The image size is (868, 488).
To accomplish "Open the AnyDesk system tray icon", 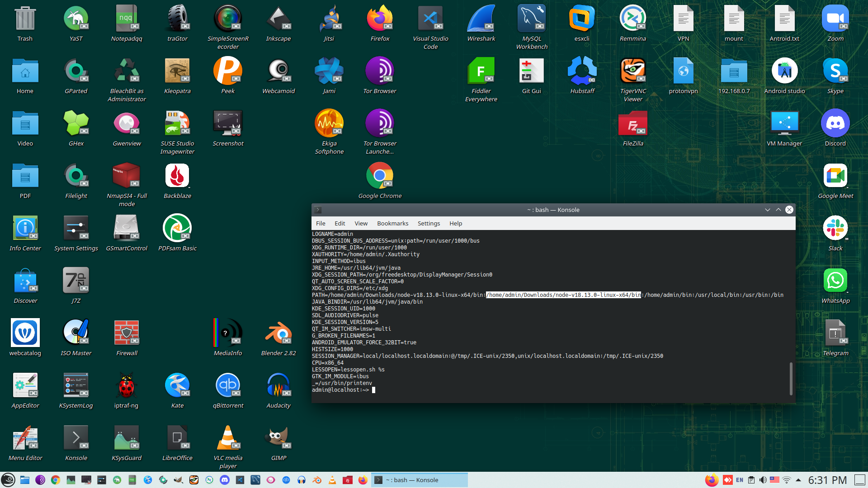I will pyautogui.click(x=728, y=480).
